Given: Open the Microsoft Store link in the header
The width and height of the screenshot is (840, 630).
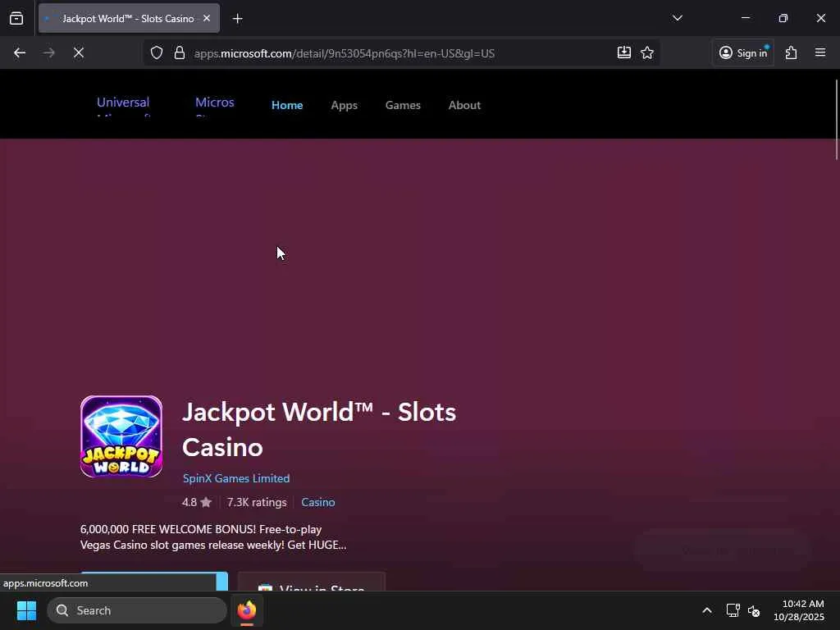Looking at the screenshot, I should [x=214, y=106].
